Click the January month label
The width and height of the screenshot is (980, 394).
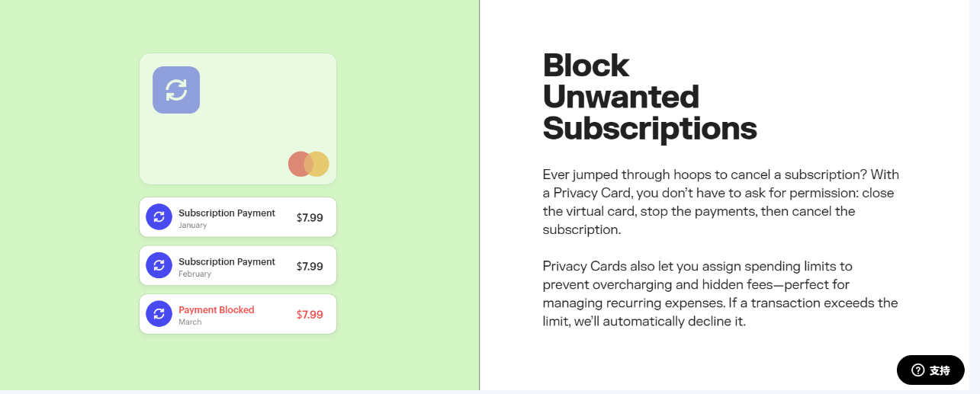pos(192,226)
